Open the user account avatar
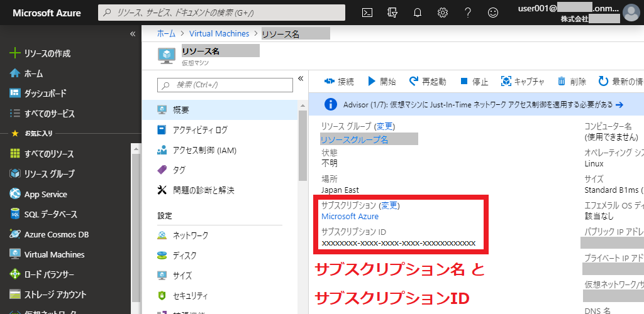Screen dimensions: 644x314 (x=631, y=13)
